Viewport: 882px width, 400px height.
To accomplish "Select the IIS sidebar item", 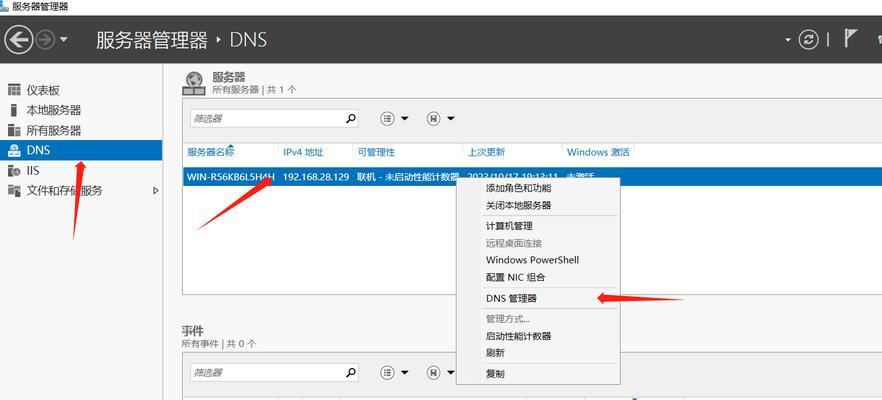I will point(33,170).
